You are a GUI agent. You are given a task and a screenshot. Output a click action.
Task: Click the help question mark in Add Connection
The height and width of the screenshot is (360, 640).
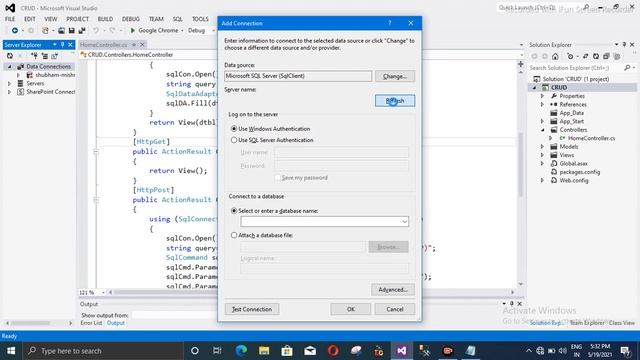(x=390, y=23)
